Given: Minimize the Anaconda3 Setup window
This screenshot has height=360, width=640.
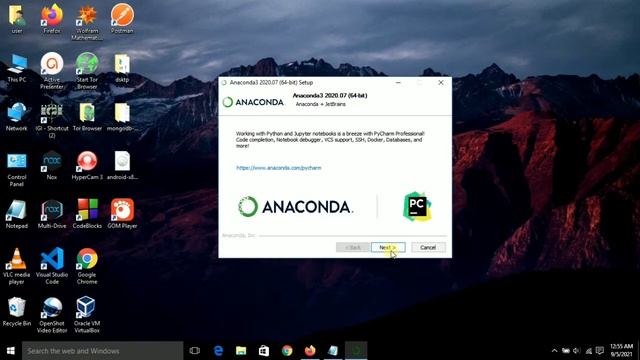Looking at the screenshot, I should pos(398,82).
